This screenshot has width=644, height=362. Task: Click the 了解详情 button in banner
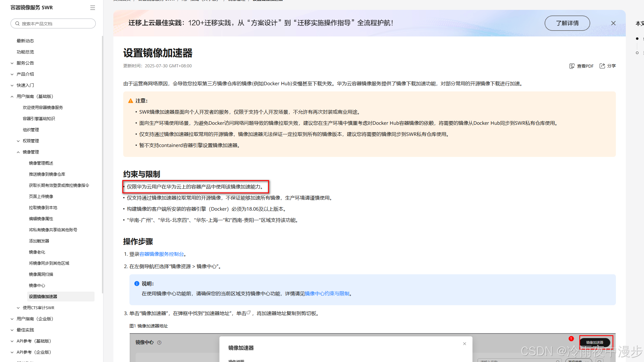567,23
